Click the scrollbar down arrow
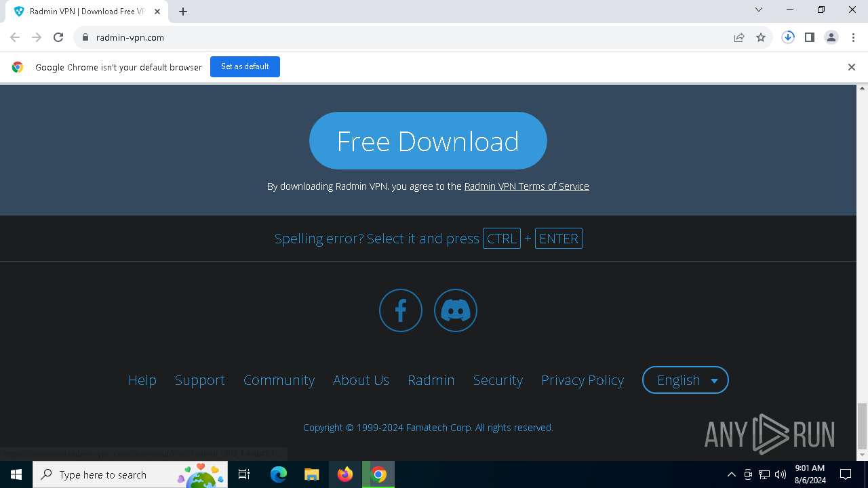Image resolution: width=868 pixels, height=488 pixels. coord(863,455)
